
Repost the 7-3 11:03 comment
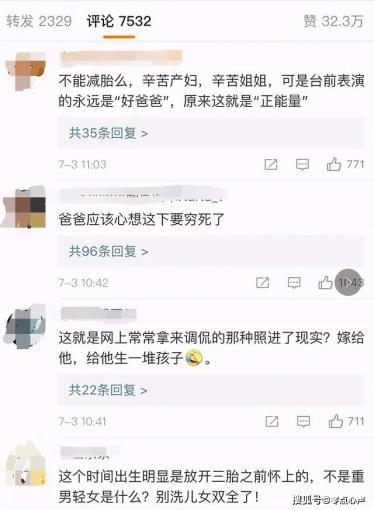click(271, 164)
